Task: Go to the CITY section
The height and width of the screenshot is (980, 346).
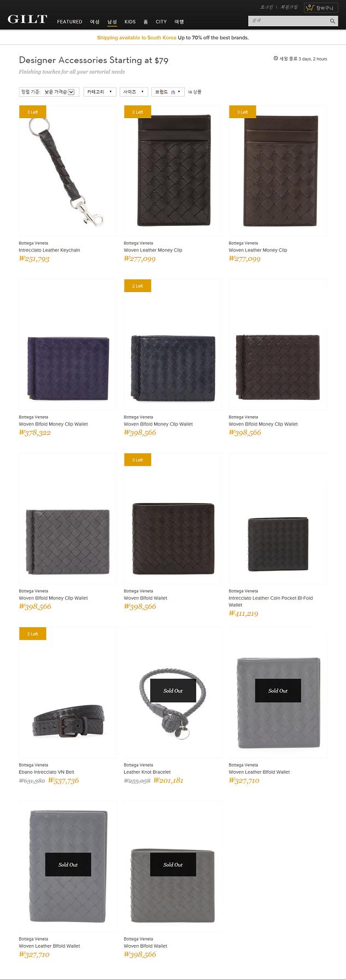Action: [x=161, y=22]
